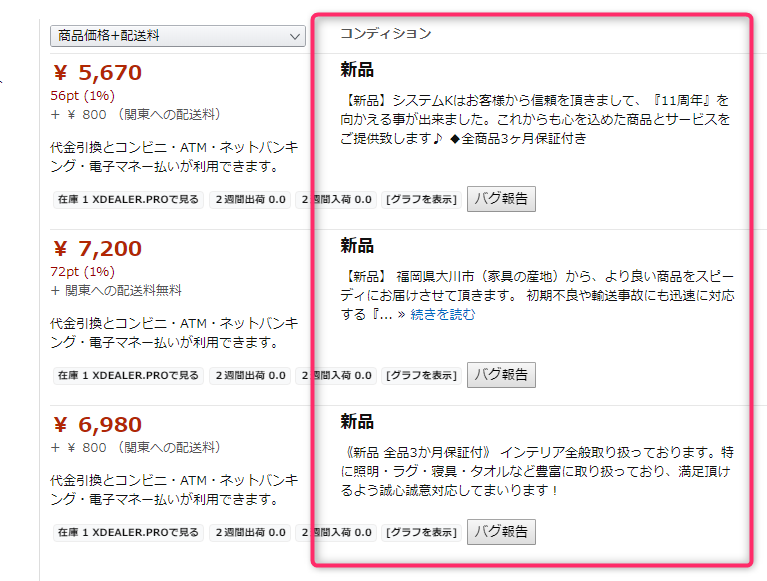Click バグ報告 button for the ¥7,200 offer
767x581 pixels.
[501, 375]
